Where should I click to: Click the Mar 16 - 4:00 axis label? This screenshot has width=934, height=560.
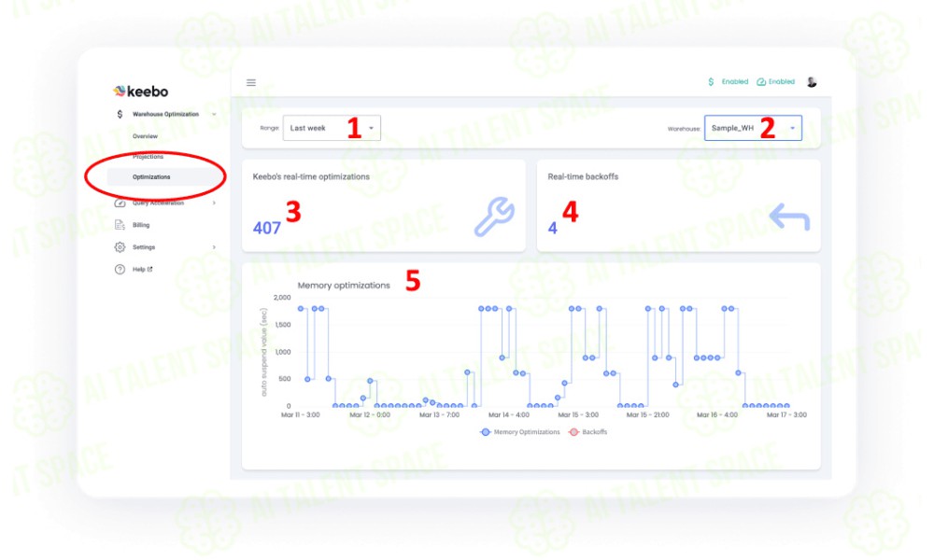click(x=717, y=414)
